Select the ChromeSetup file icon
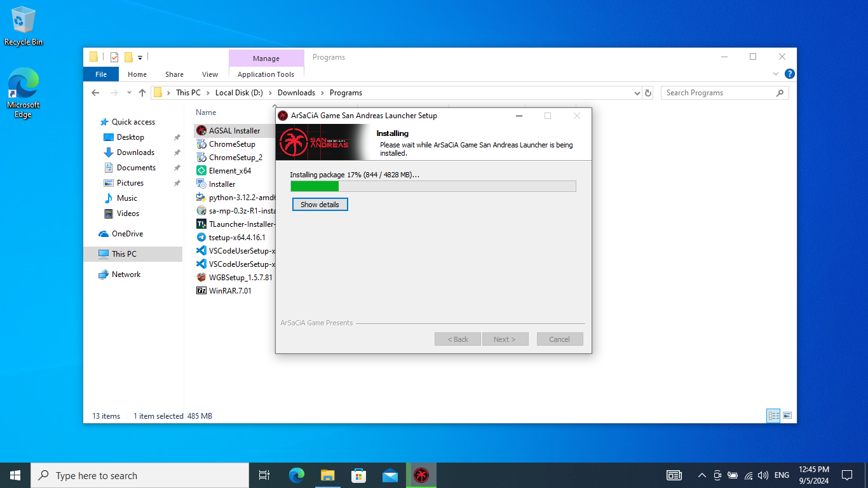Screen dimensions: 868x488 tap(201, 144)
